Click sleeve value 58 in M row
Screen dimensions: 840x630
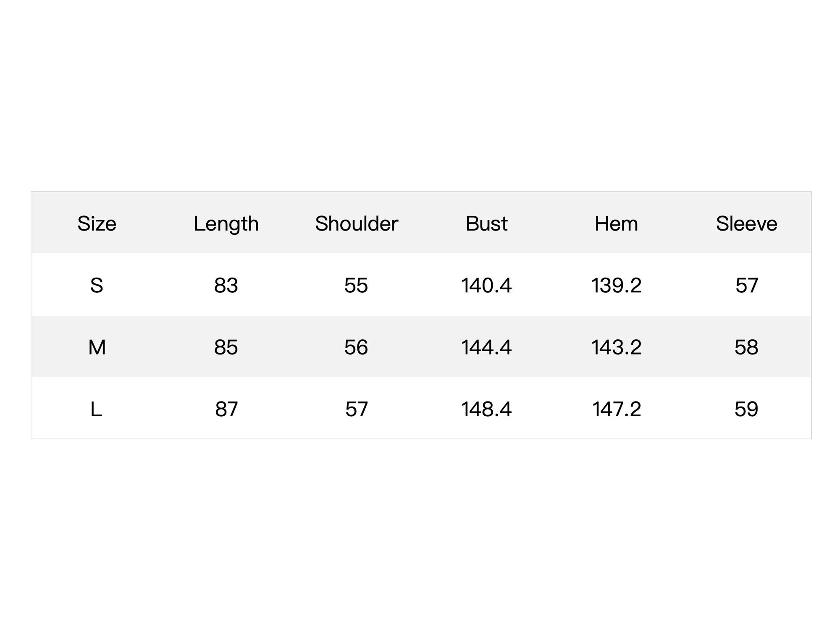click(746, 347)
